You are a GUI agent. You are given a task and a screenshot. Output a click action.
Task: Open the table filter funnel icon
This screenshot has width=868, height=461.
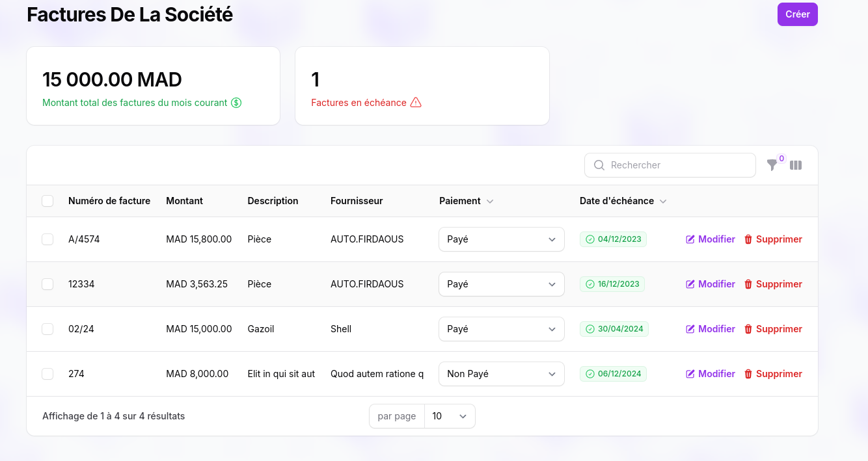(x=772, y=165)
